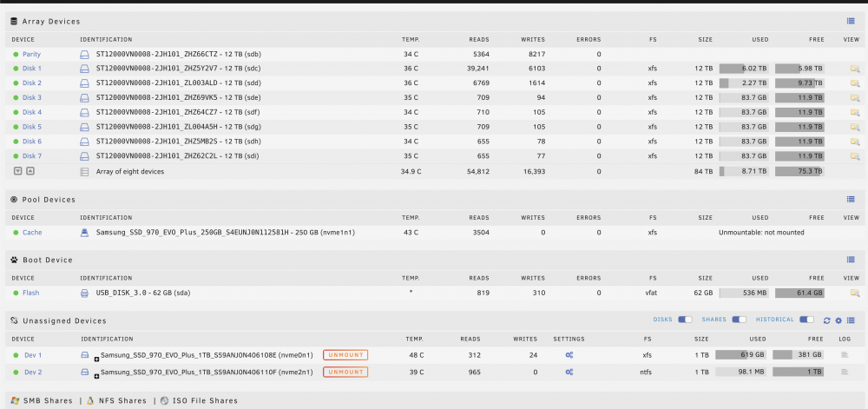This screenshot has height=409, width=868.
Task: Open Dev 1 settings gears icon
Action: tap(569, 355)
